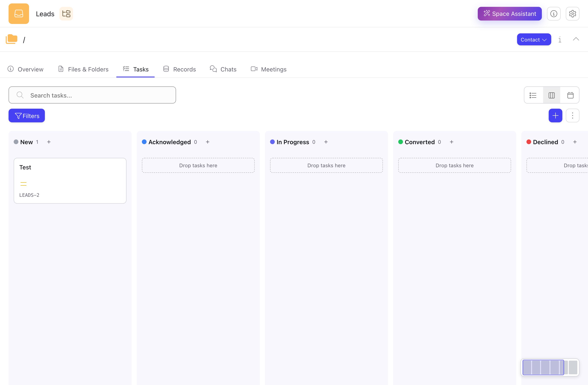This screenshot has width=588, height=385.
Task: Open the Space Assistant
Action: pos(509,14)
